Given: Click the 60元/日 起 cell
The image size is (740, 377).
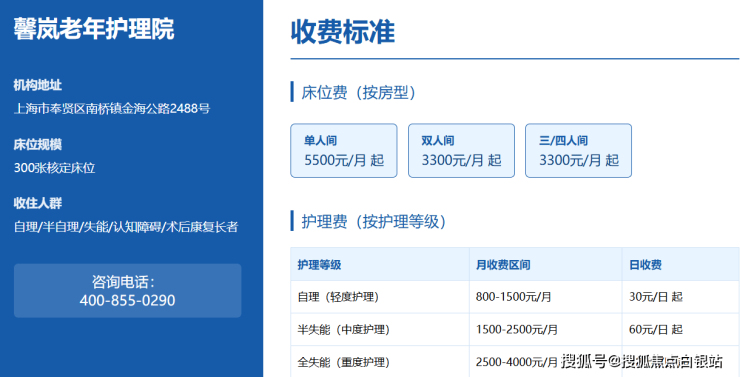Looking at the screenshot, I should (x=656, y=329).
